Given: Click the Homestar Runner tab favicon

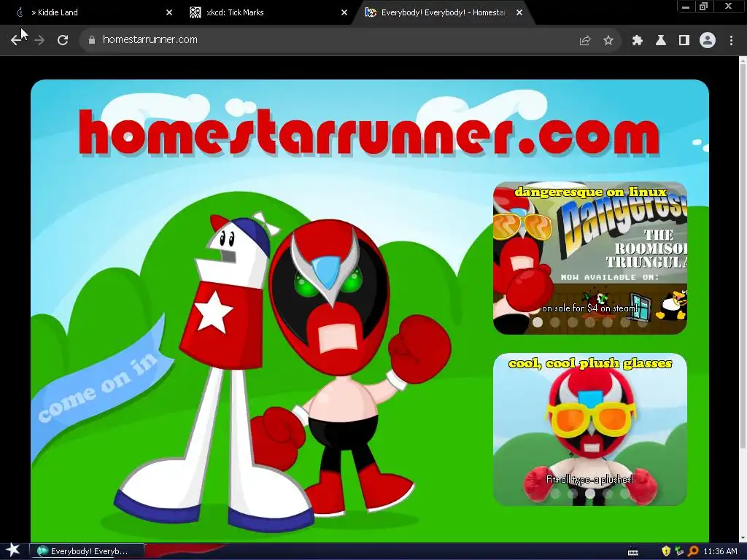Looking at the screenshot, I should click(371, 12).
